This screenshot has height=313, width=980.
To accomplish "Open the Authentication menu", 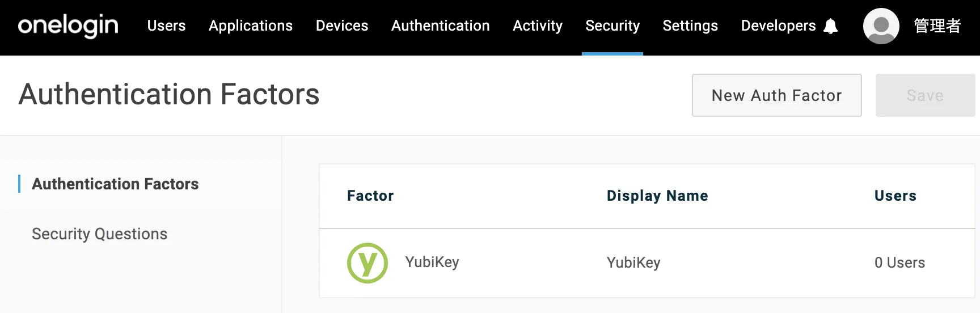I will click(x=440, y=26).
